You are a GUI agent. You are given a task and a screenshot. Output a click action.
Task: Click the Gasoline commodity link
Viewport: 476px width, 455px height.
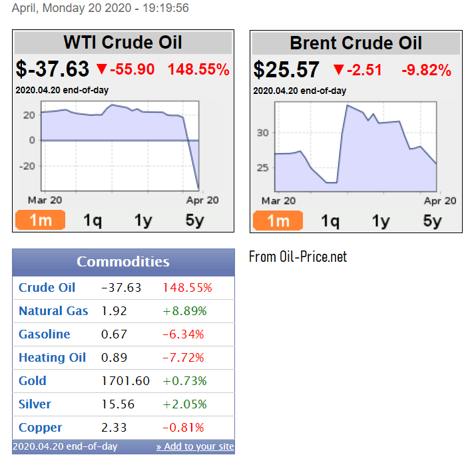[44, 334]
